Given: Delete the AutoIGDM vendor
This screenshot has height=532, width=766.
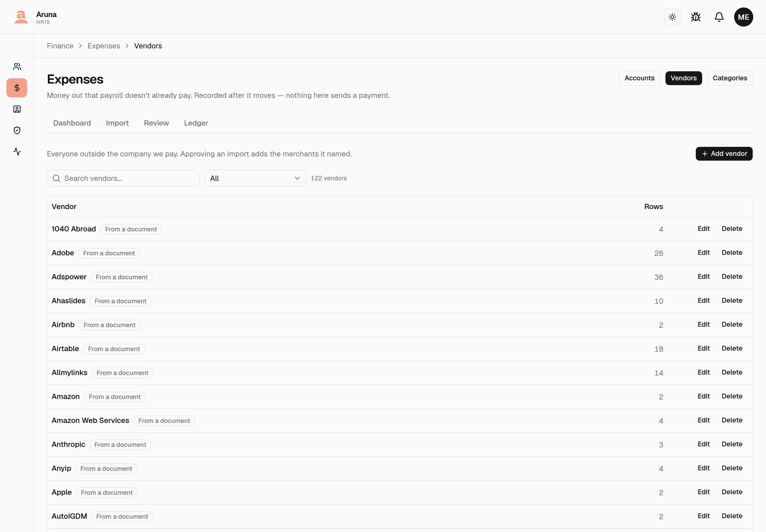Looking at the screenshot, I should pos(732,516).
